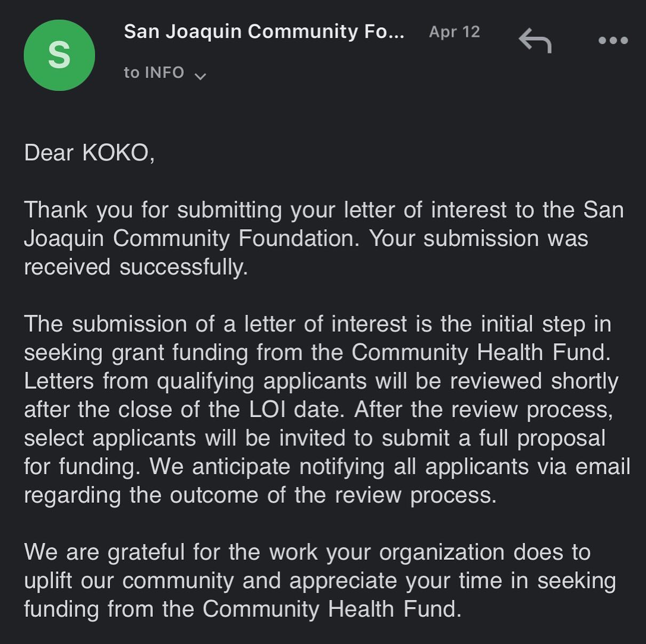Tap the closing gratitude paragraph text
646x644 pixels.
pos(320,580)
